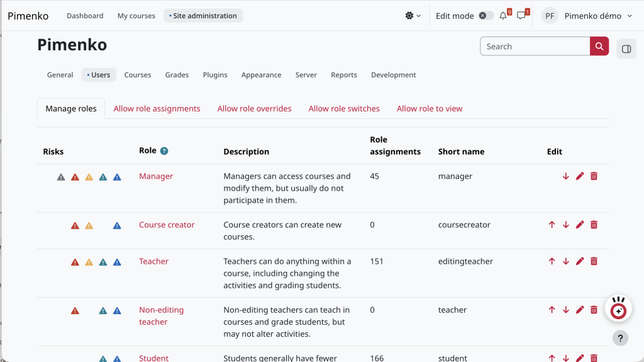
Task: Select the Manage roles tab
Action: [x=71, y=108]
